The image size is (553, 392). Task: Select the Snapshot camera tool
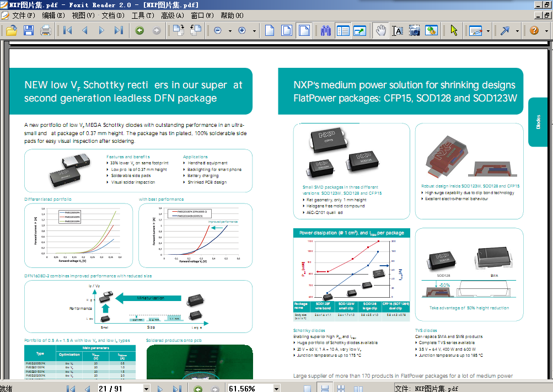click(415, 31)
